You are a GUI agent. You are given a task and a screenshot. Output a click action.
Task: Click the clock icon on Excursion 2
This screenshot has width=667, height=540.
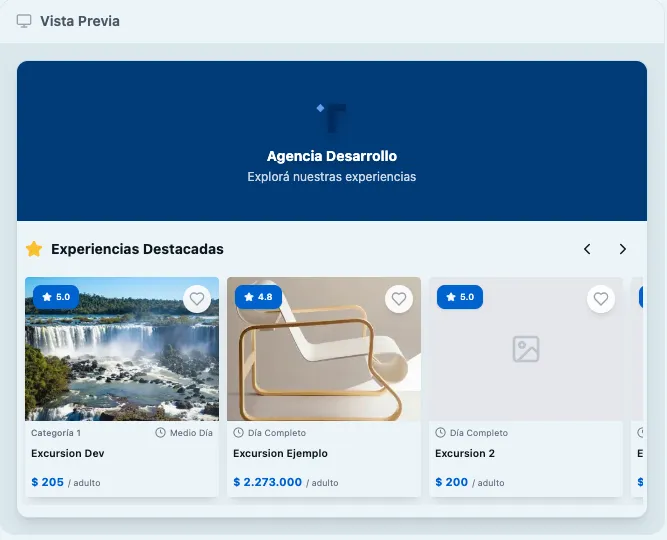pyautogui.click(x=441, y=433)
